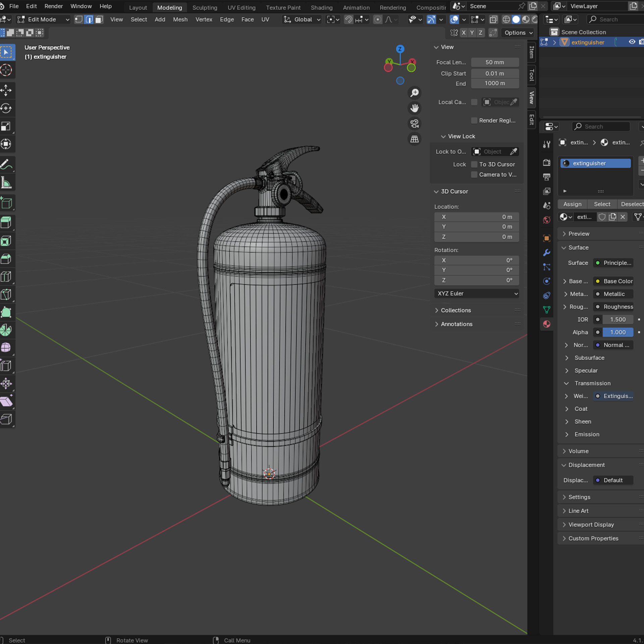644x644 pixels.
Task: Select the Rip Region tool
Action: tap(6, 419)
